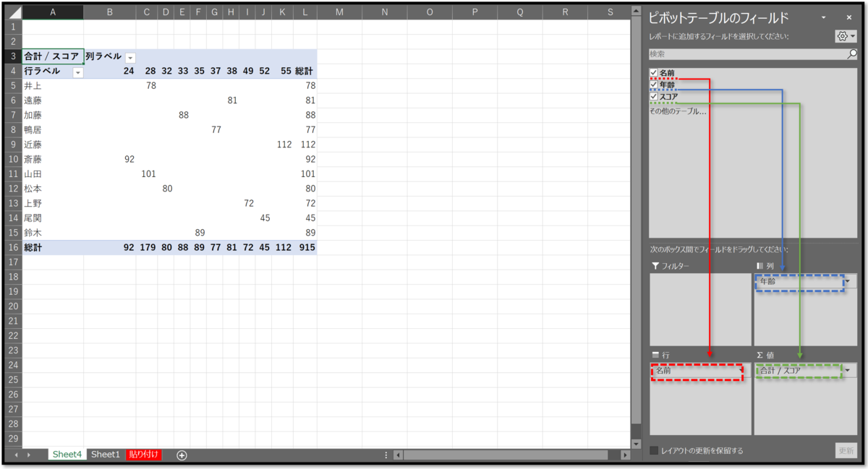Select column A header
The height and width of the screenshot is (469, 868).
point(53,12)
